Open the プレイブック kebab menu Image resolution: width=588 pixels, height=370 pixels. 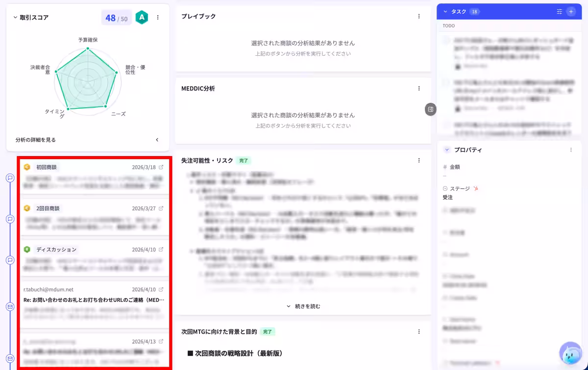tap(419, 16)
